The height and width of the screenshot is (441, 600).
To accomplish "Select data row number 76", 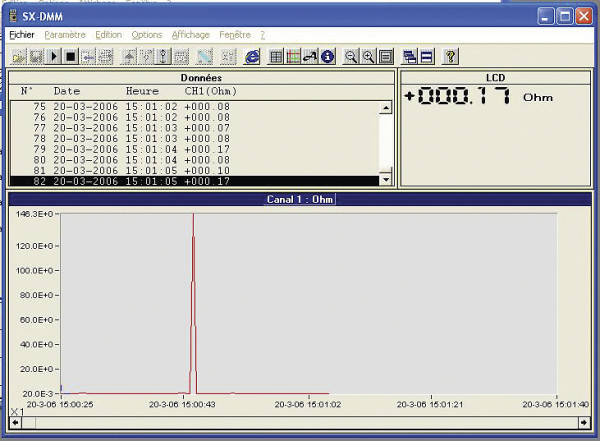I will pos(194,117).
